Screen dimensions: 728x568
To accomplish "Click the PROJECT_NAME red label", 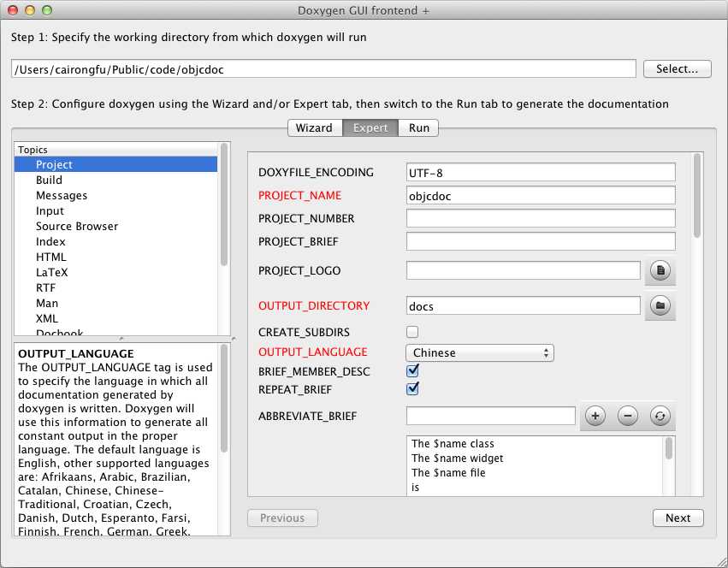I will point(299,196).
